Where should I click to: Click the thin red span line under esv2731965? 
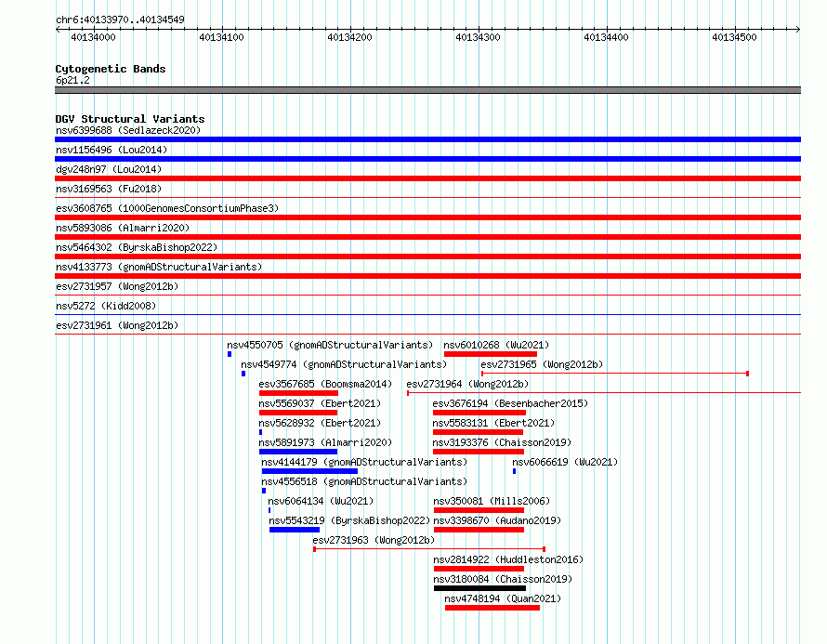tap(615, 374)
